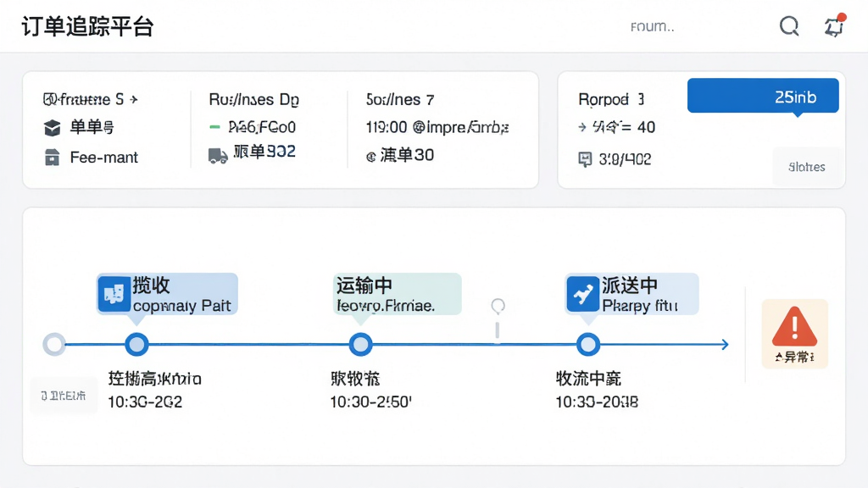This screenshot has height=488, width=868.
Task: Click the 运输中 status label card
Action: 397,294
